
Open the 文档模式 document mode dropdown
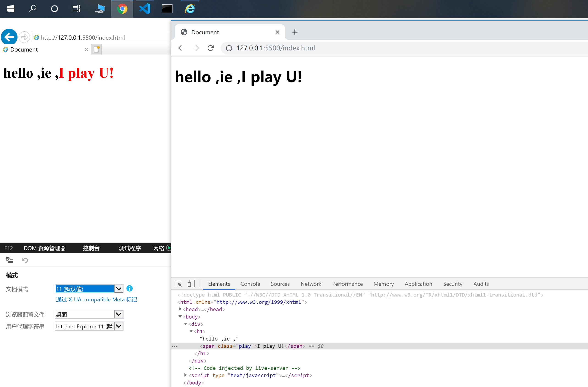pos(119,289)
